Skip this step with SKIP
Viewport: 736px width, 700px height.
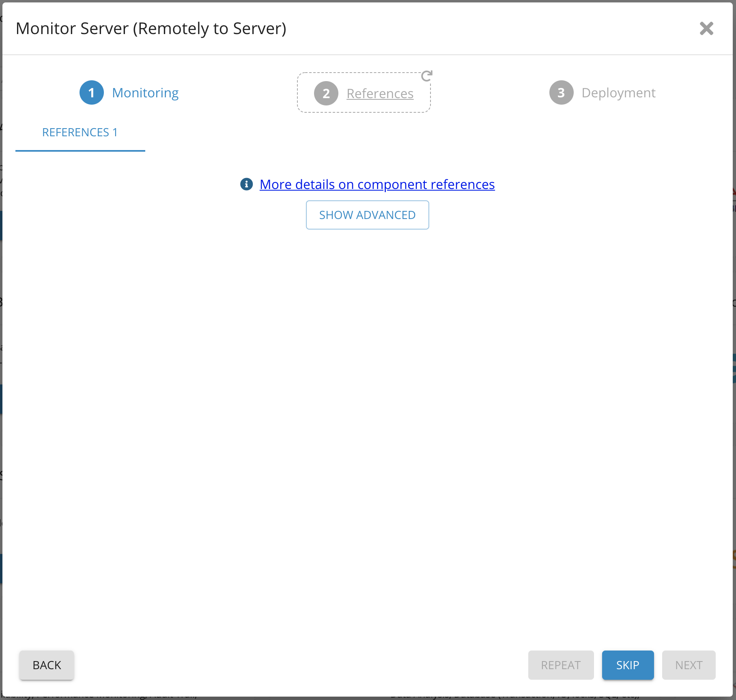point(628,665)
